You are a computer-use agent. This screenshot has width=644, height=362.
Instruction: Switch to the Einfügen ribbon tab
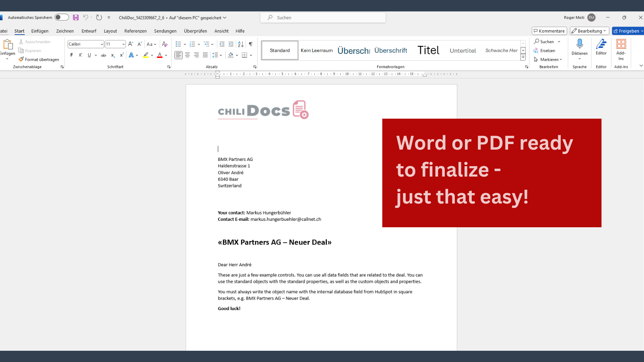[x=39, y=31]
